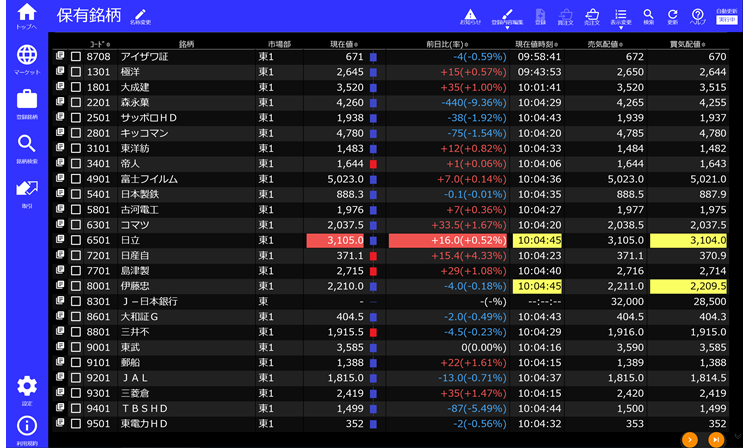The width and height of the screenshot is (750, 448).
Task: Check the box for 2501 サッポロHD
Action: pyautogui.click(x=76, y=118)
